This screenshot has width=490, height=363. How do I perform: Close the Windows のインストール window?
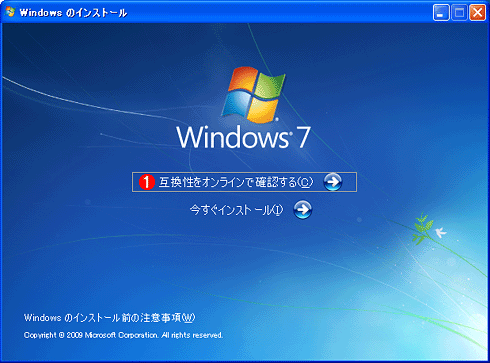coord(477,13)
